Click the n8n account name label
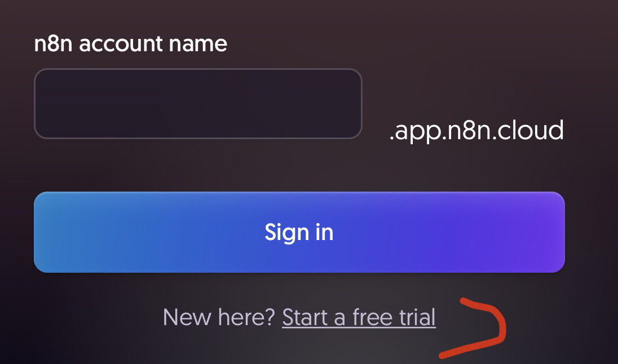618x364 pixels. click(x=130, y=43)
